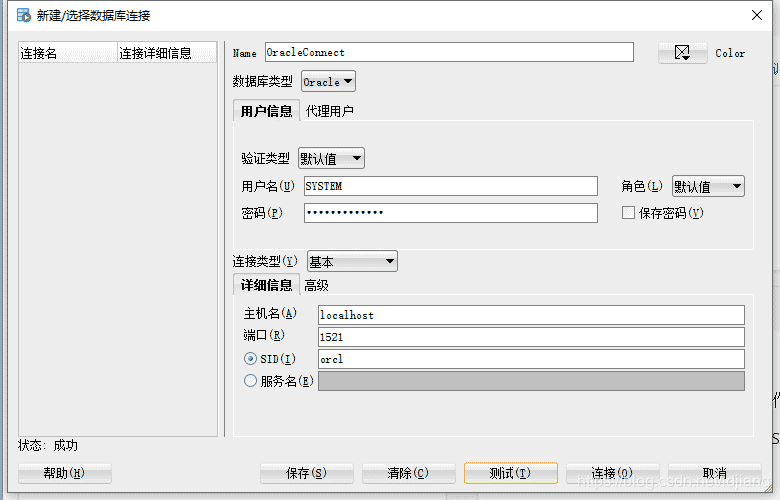Screen dimensions: 780x500
Task: Switch to the 用户信息 tab
Action: [266, 110]
